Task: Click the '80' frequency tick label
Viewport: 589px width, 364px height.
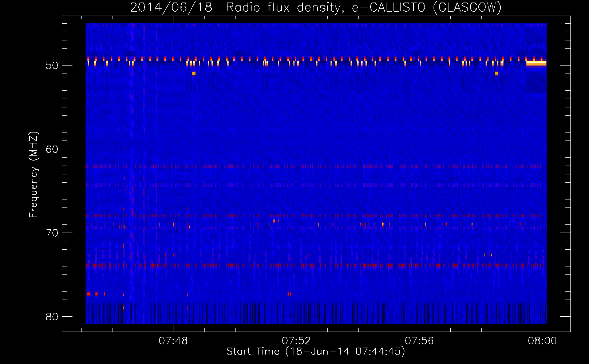Action: 52,317
